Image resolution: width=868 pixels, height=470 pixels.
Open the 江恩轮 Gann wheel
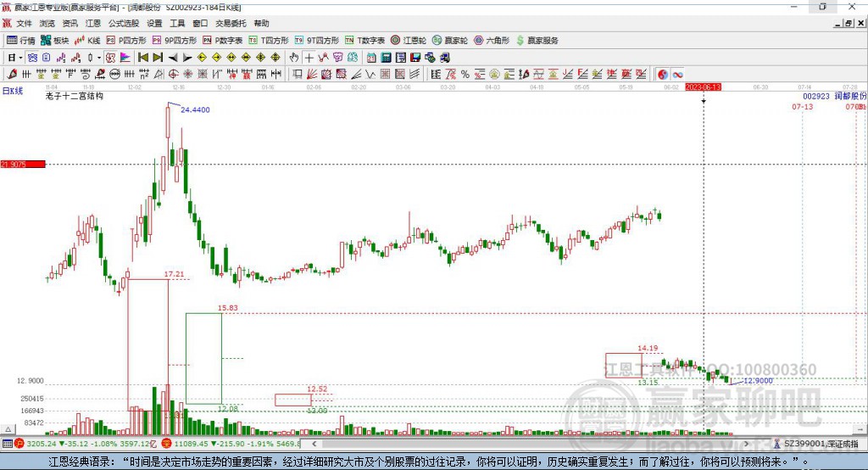(408, 41)
